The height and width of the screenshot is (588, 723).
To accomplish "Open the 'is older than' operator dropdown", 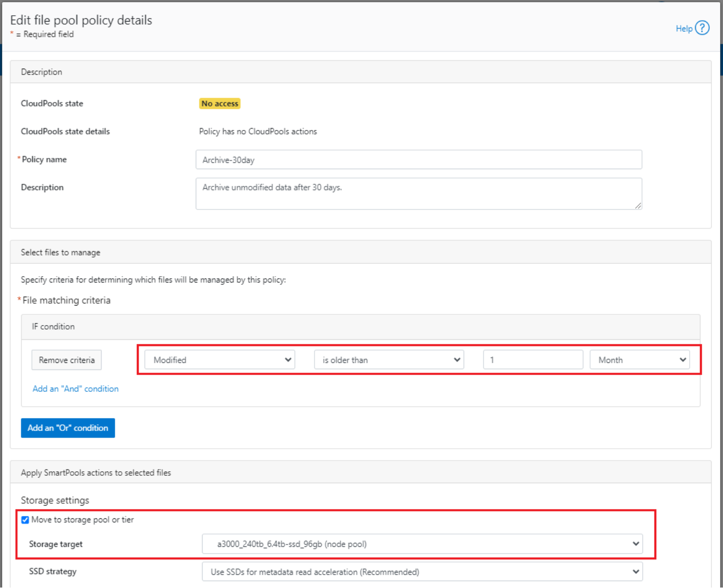I will click(389, 360).
